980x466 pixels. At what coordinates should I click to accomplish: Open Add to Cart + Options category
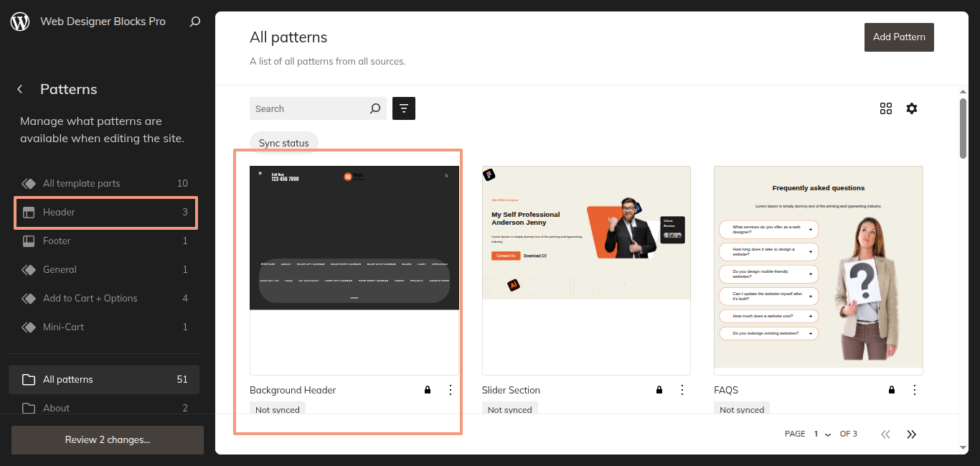[105, 299]
